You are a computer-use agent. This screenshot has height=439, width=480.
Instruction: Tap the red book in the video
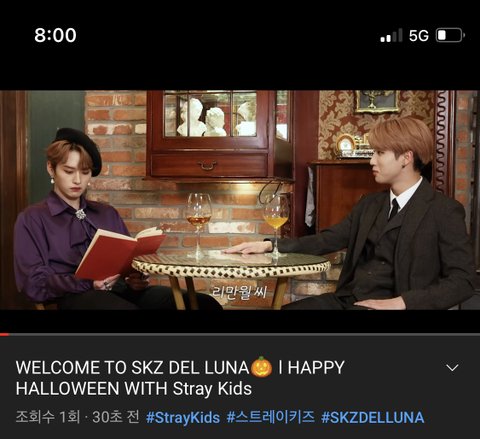120,253
